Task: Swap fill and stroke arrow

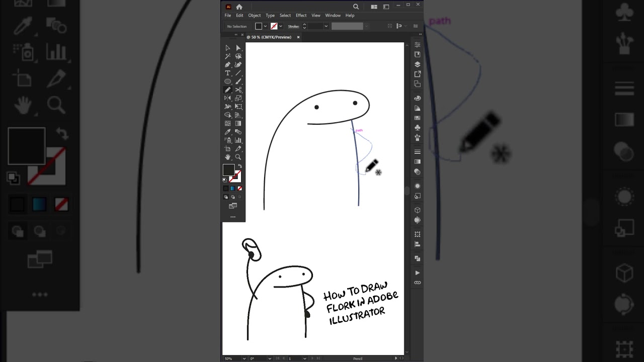Action: pos(240,166)
